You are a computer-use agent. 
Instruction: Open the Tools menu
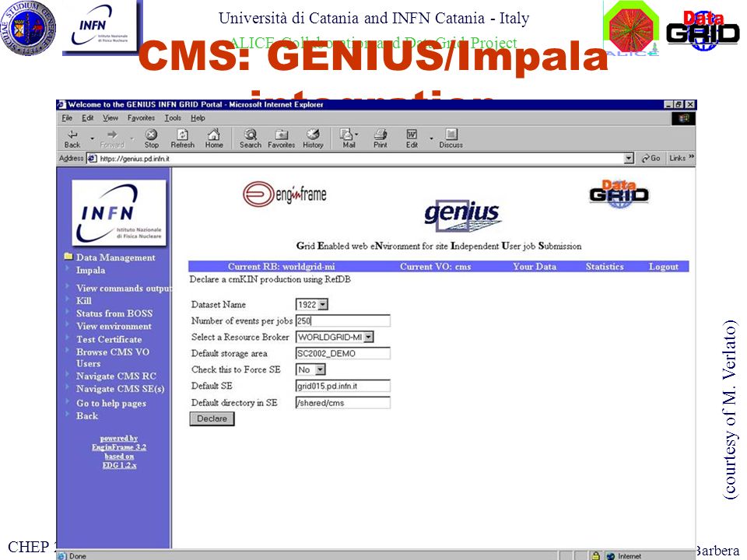pyautogui.click(x=173, y=117)
